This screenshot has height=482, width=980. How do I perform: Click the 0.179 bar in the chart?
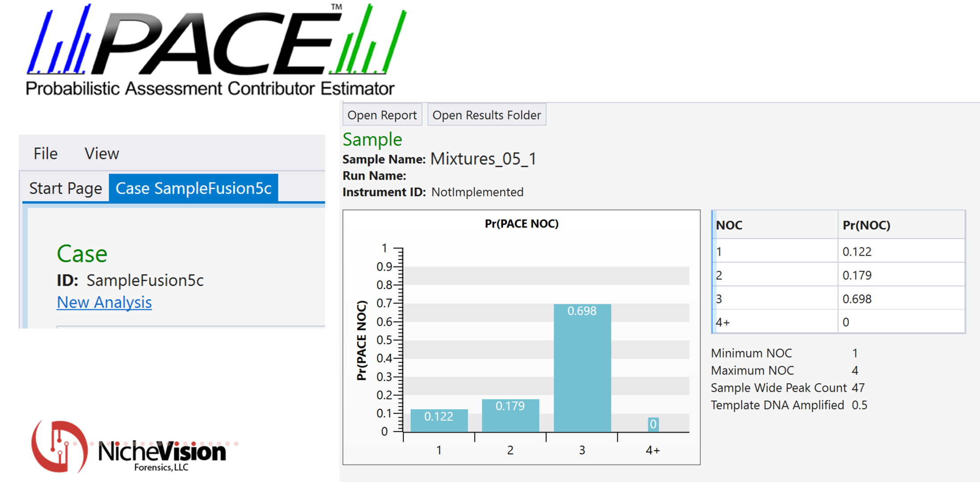[x=510, y=416]
